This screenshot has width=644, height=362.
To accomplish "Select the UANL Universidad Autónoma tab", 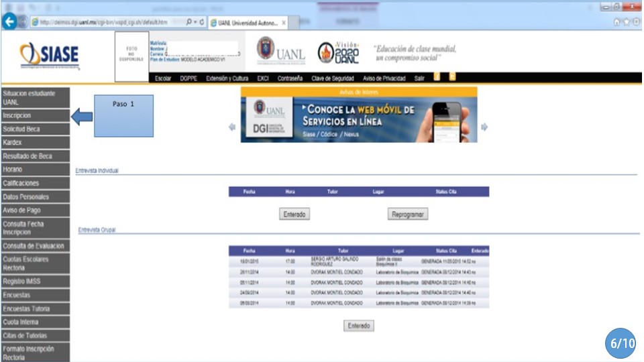I will pos(248,23).
